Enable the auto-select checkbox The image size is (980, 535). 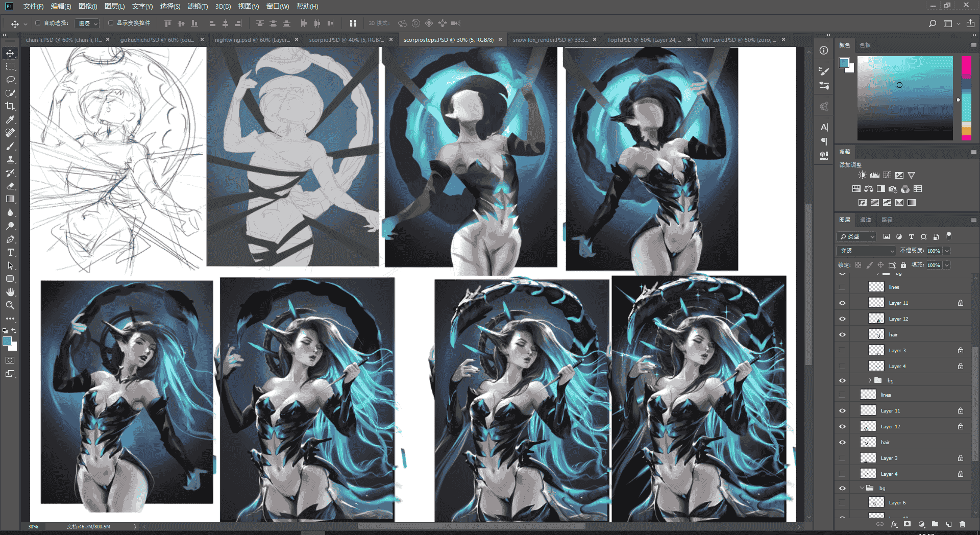[38, 23]
